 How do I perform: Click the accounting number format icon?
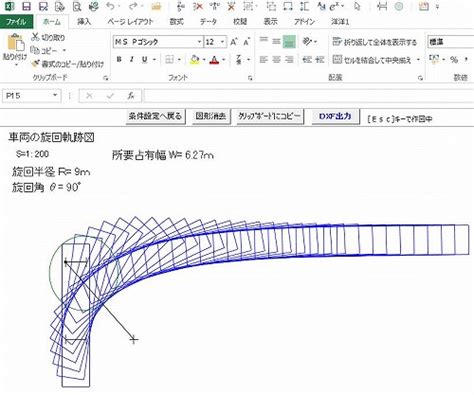tap(434, 59)
